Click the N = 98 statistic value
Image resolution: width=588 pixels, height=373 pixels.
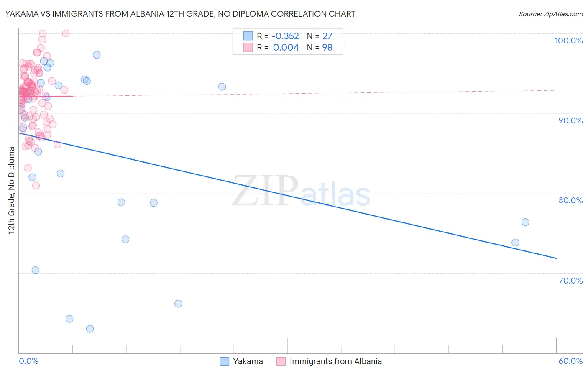tap(320, 47)
